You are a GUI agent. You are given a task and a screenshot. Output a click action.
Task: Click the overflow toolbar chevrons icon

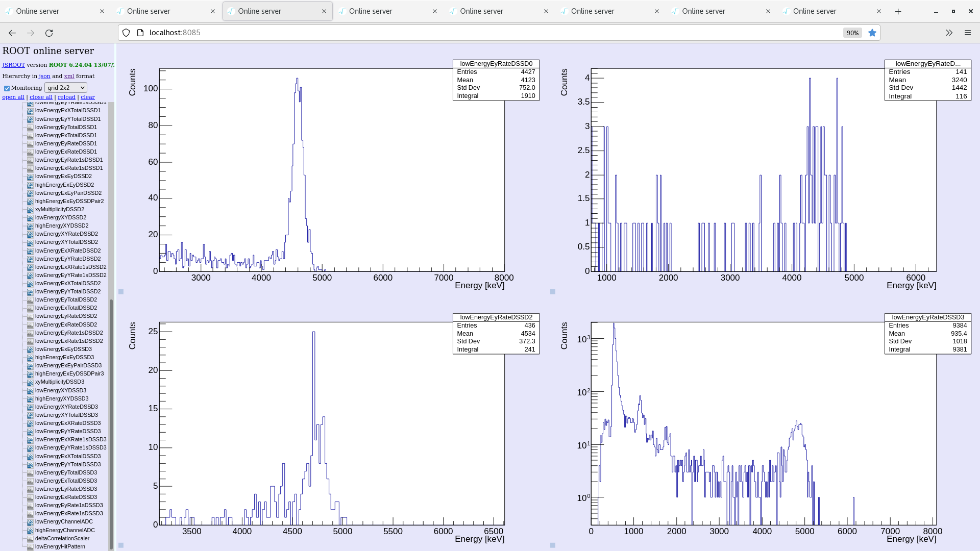949,33
